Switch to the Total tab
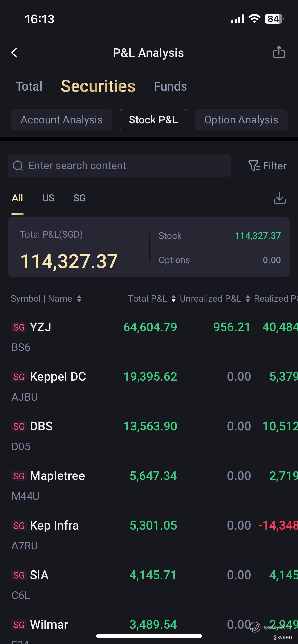 (x=29, y=86)
